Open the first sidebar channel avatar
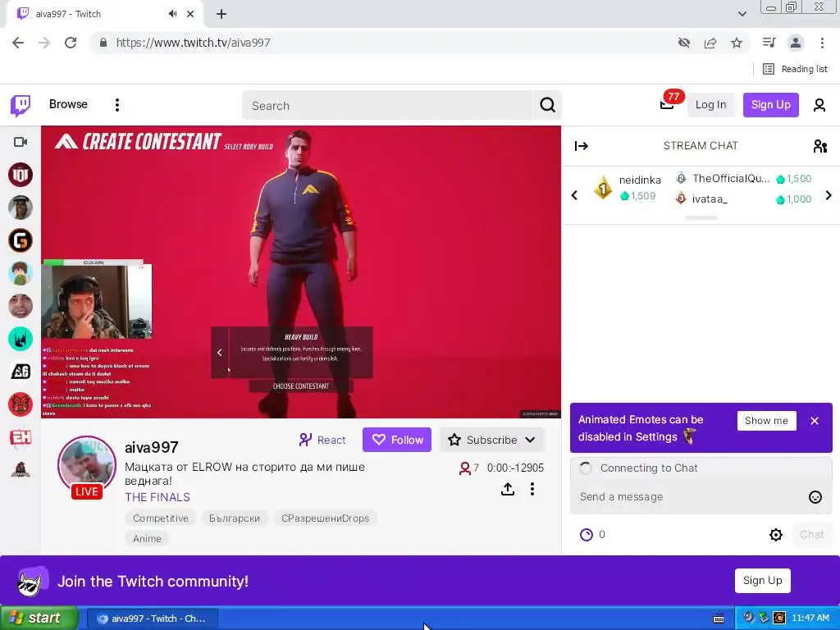This screenshot has width=840, height=630. (21, 175)
